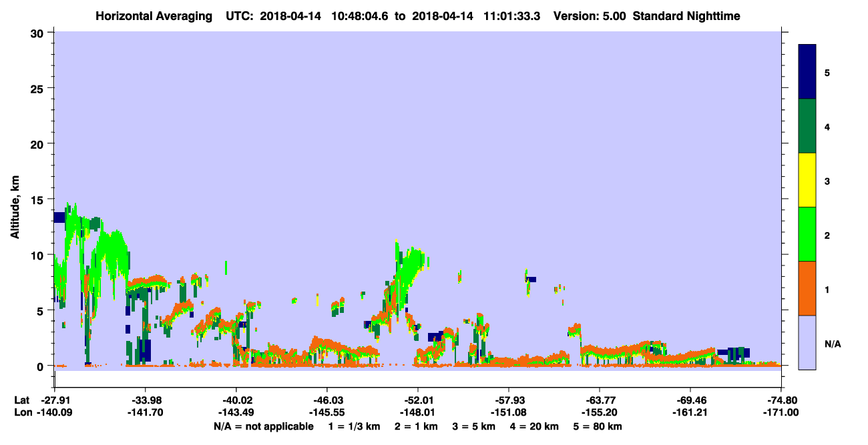Click the '5 = 80 km' legend note
Screen dimensions: 868x445
click(x=599, y=426)
